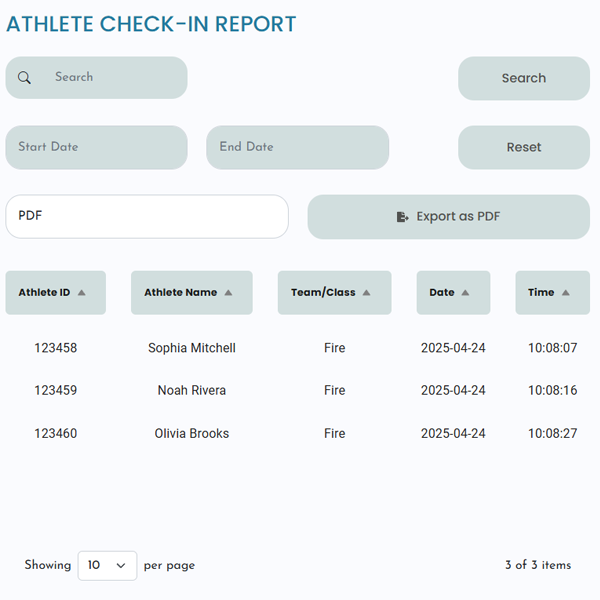Click the Athlete Name column header
This screenshot has width=600, height=600.
tap(181, 293)
